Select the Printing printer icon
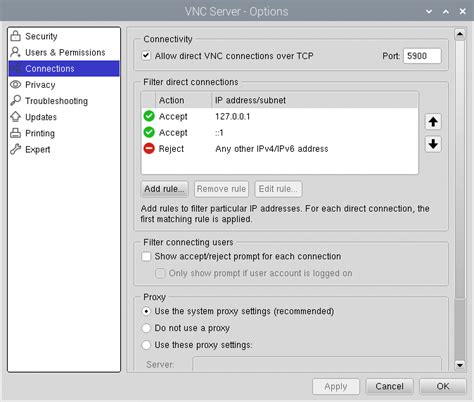This screenshot has height=402, width=474. pos(15,133)
